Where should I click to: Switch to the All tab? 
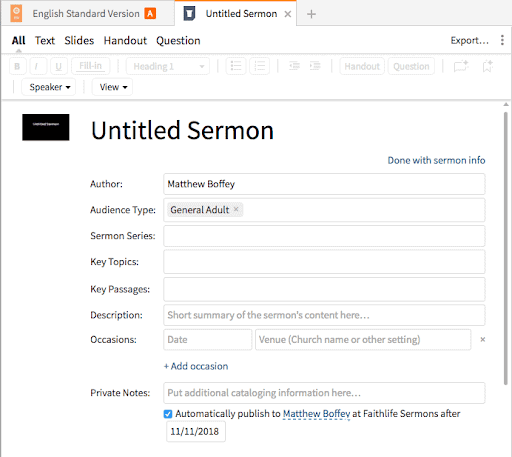pos(18,41)
